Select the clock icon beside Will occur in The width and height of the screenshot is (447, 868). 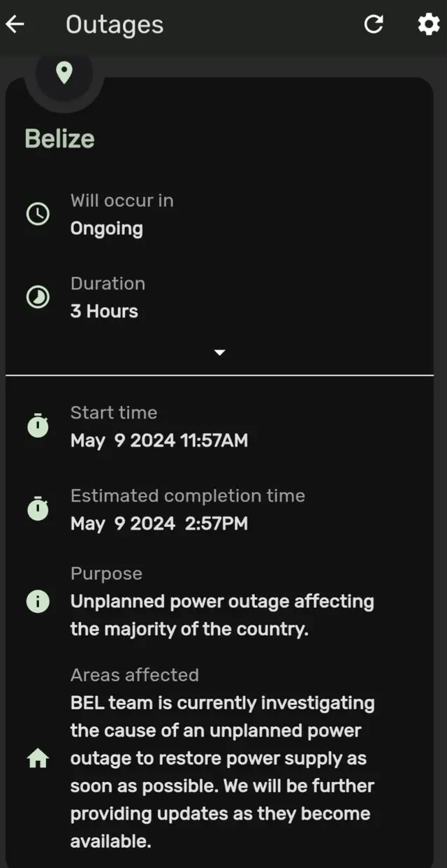38,214
